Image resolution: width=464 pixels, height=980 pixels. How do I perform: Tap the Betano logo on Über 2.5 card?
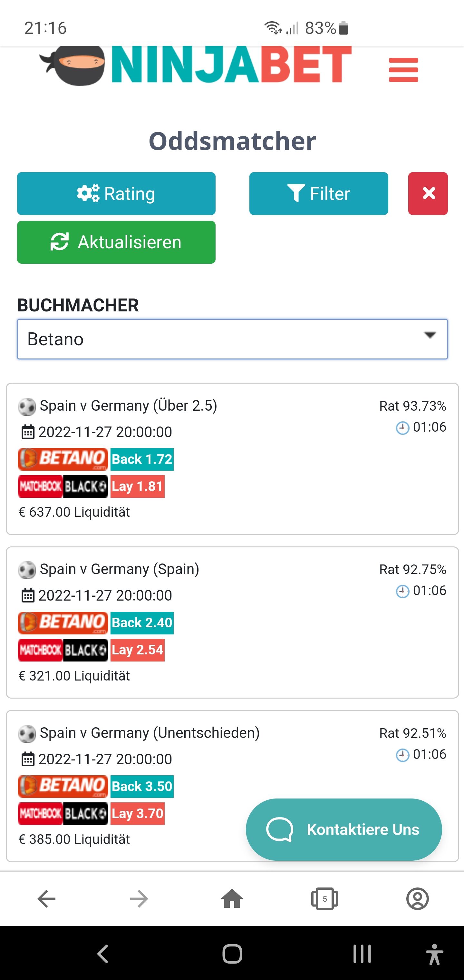63,459
